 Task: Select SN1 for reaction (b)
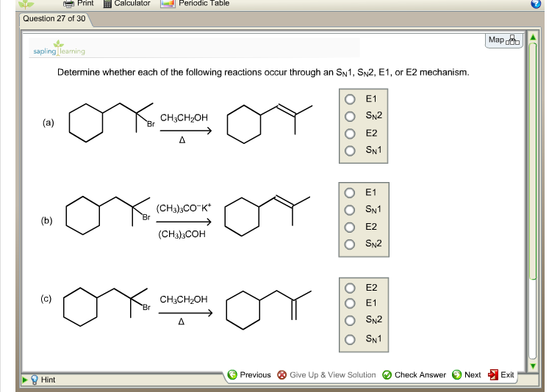tap(349, 210)
